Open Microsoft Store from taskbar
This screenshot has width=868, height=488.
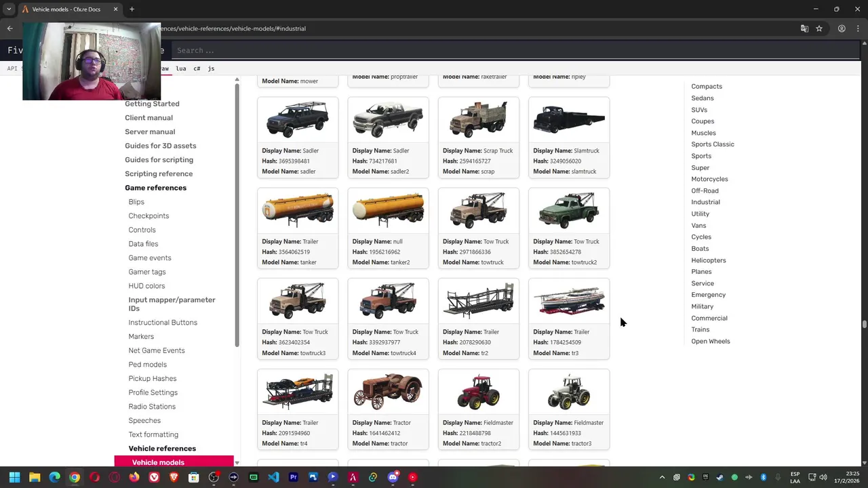click(193, 477)
